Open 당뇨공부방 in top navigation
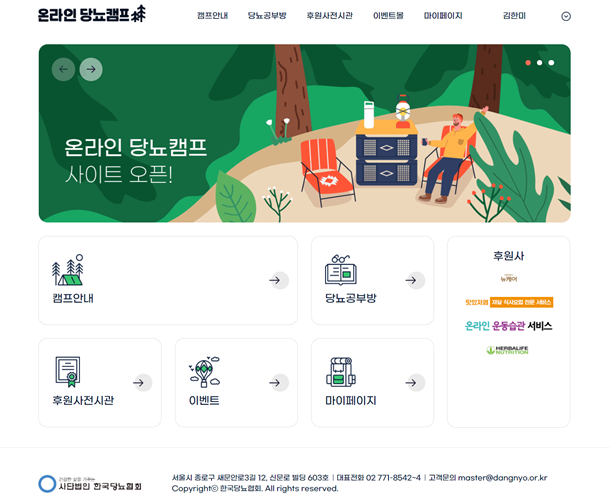The width and height of the screenshot is (610, 499). [x=267, y=16]
